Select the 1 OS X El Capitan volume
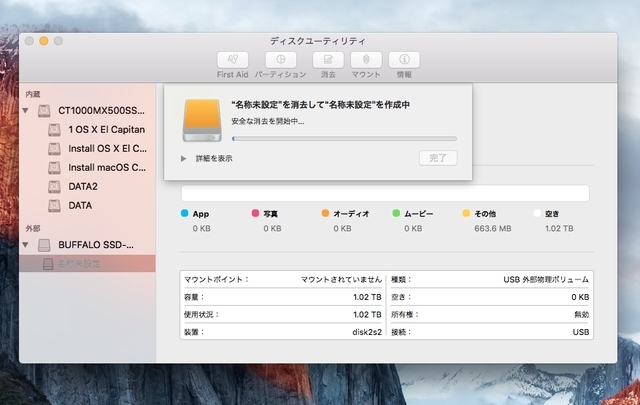This screenshot has width=640, height=405. point(106,129)
